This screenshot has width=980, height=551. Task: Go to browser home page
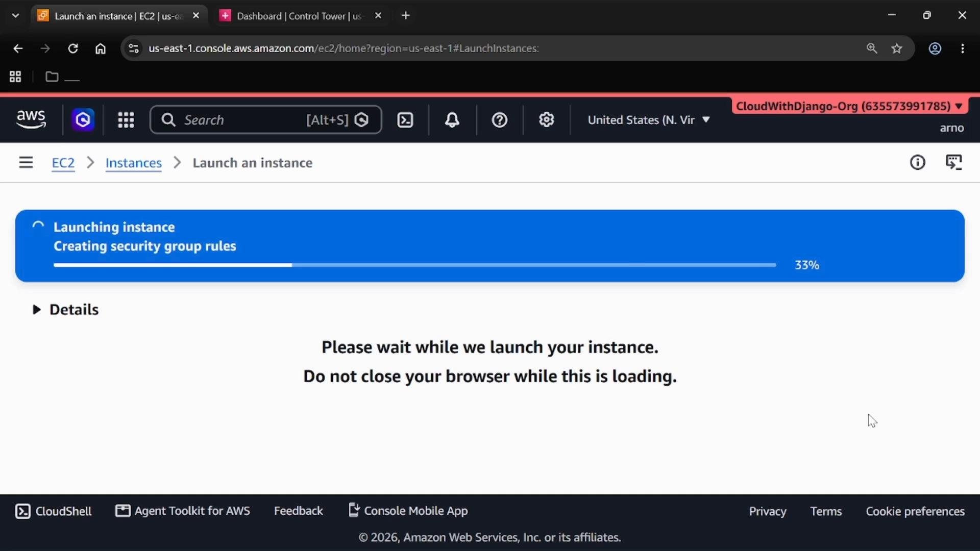point(101,48)
